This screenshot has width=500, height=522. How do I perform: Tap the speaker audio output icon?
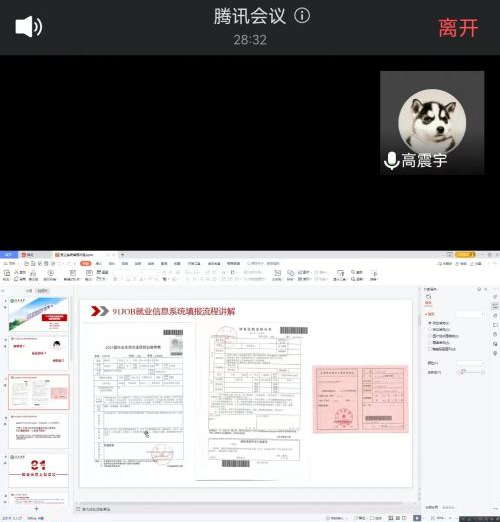pyautogui.click(x=29, y=27)
